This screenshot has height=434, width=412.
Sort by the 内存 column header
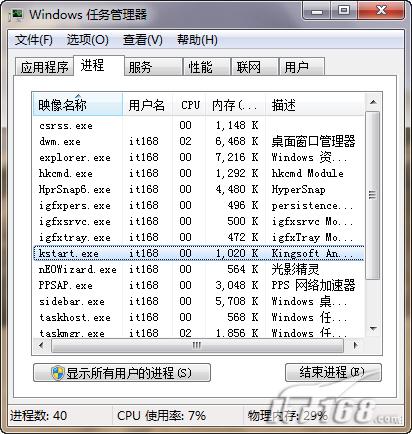click(x=235, y=105)
